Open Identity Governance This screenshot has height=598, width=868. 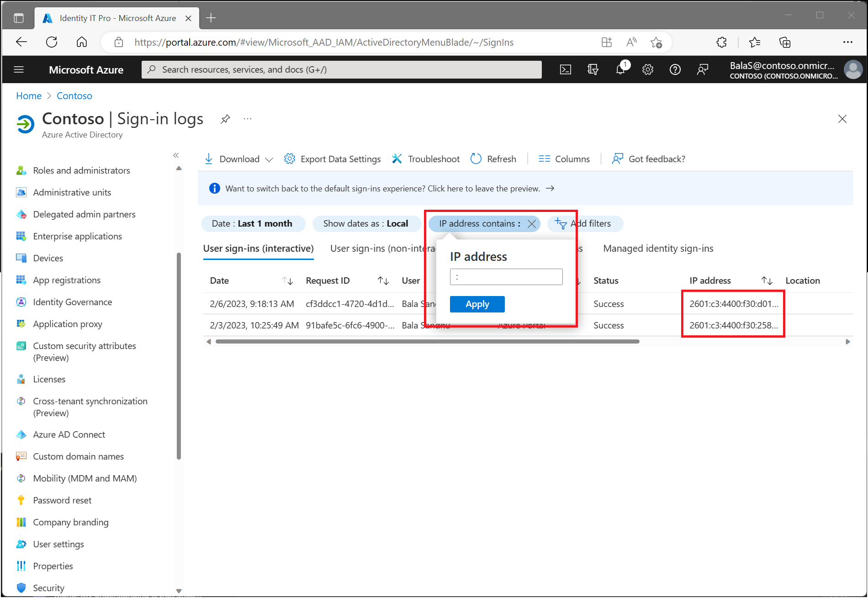(x=73, y=302)
